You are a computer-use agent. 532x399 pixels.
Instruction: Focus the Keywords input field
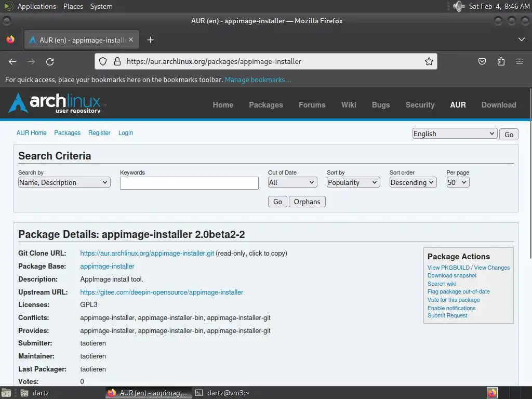tap(189, 183)
